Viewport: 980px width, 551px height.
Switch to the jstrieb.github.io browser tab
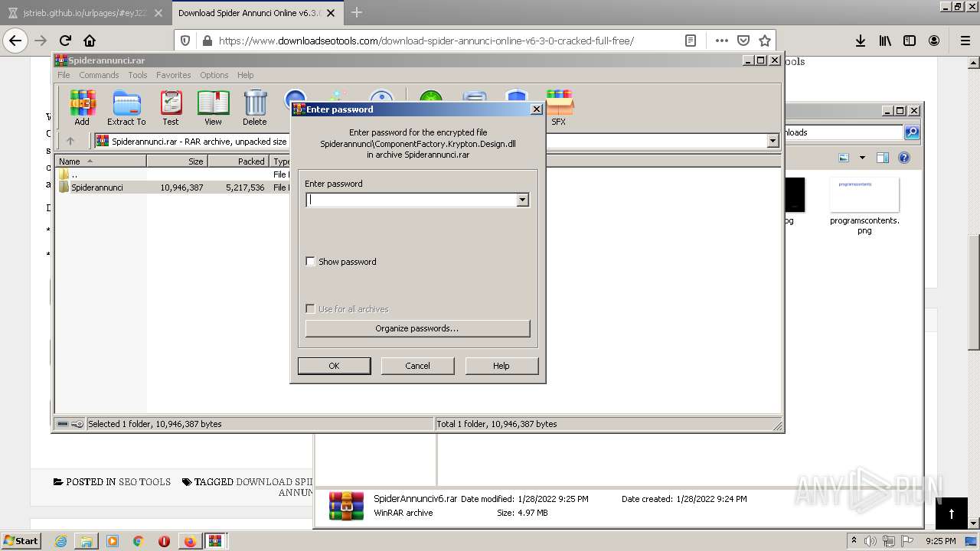pos(84,13)
